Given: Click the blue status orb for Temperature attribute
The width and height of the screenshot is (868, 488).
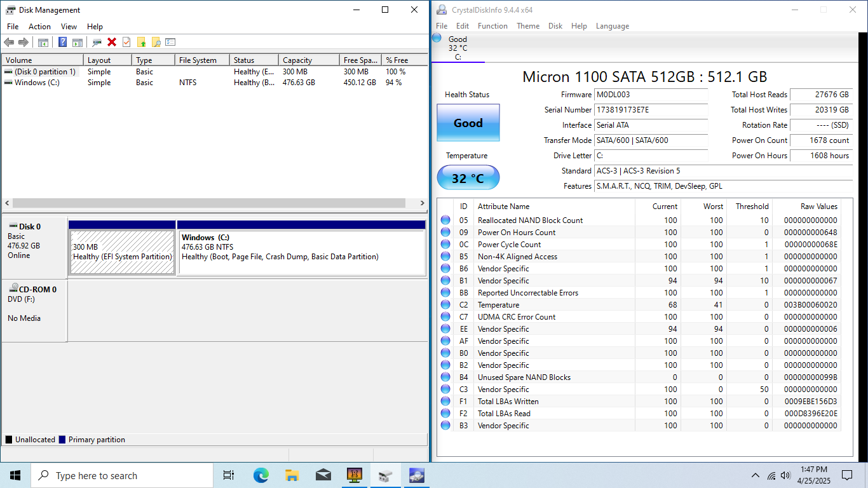Looking at the screenshot, I should (445, 305).
